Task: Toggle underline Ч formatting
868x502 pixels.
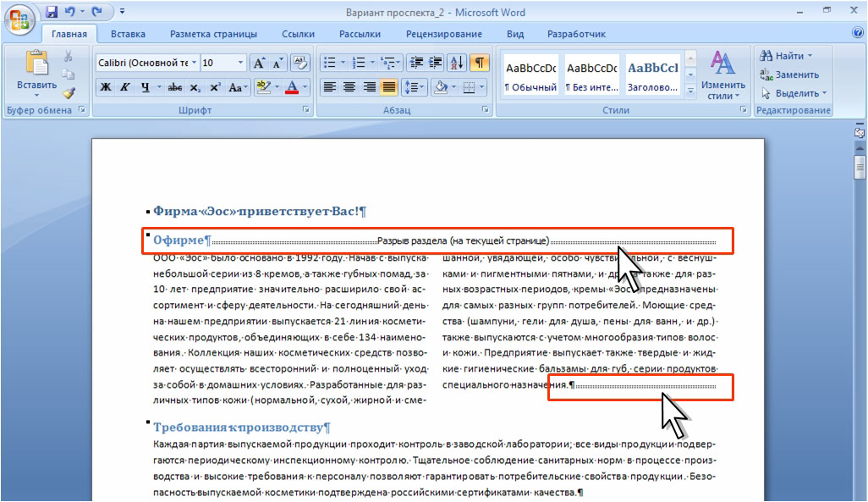Action: tap(145, 87)
